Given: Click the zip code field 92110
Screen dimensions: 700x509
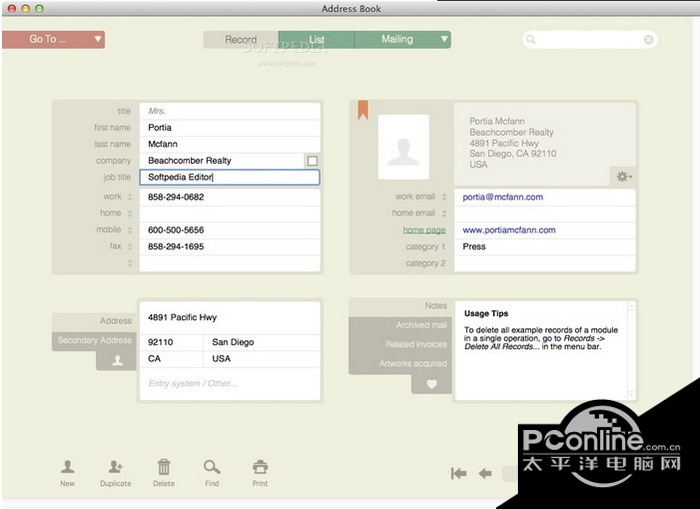Looking at the screenshot, I should point(171,342).
